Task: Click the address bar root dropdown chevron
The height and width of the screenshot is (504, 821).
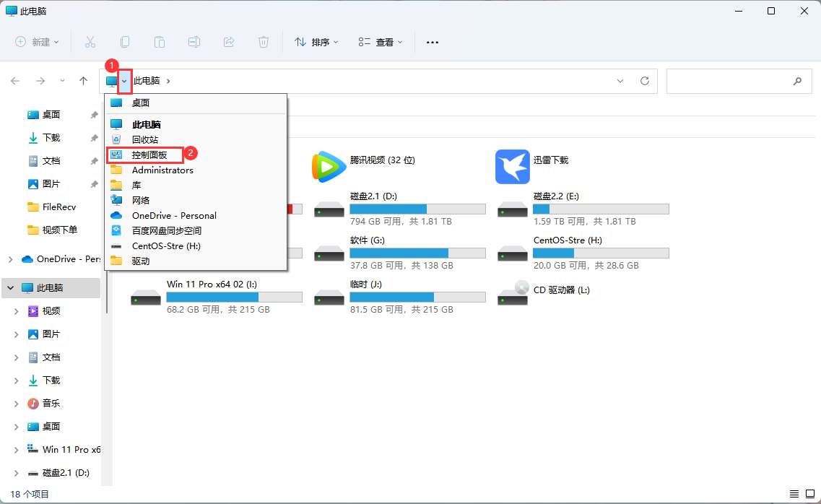Action: click(124, 81)
